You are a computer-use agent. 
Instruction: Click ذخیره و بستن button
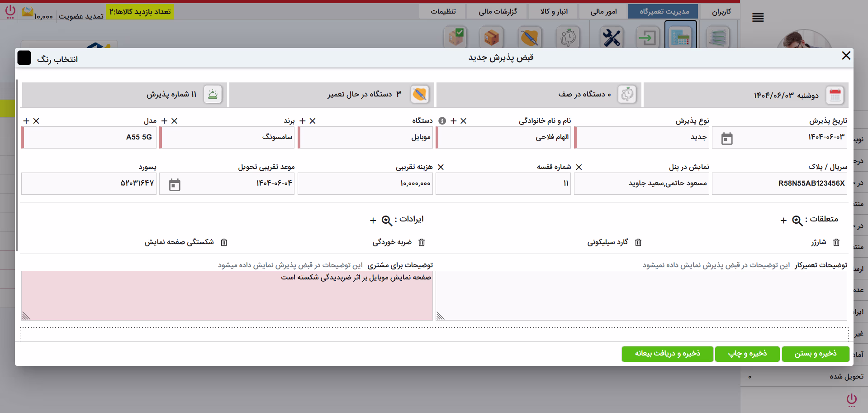pos(816,354)
